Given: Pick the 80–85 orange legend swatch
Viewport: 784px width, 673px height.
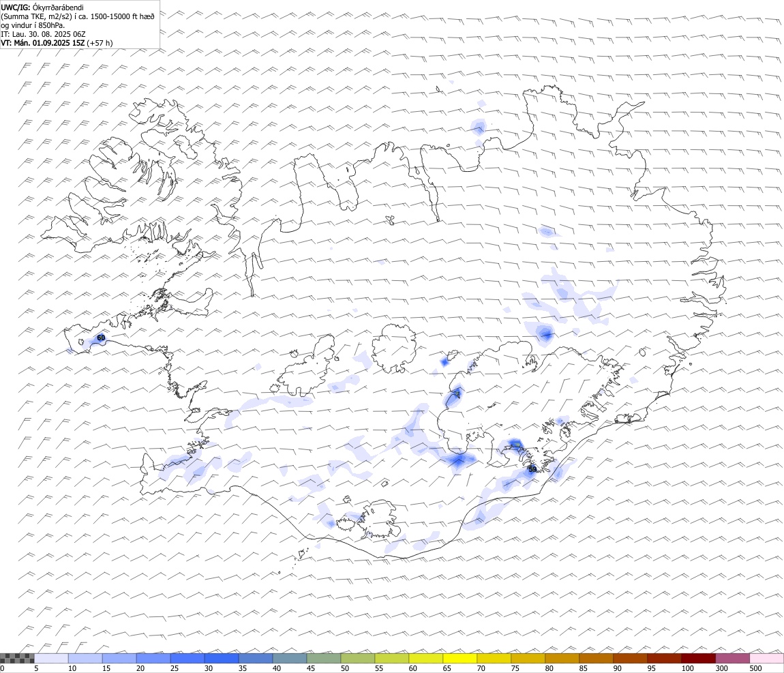Looking at the screenshot, I should (562, 658).
